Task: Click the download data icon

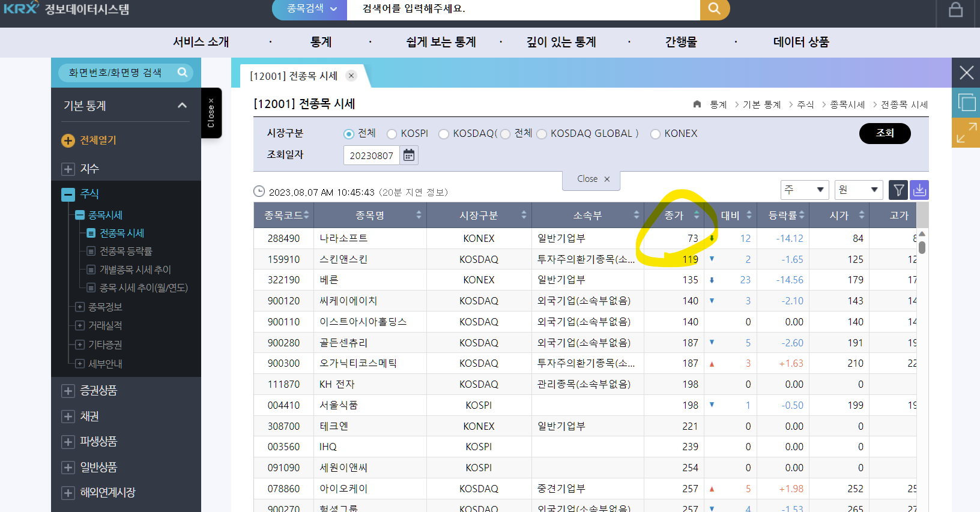Action: coord(919,190)
